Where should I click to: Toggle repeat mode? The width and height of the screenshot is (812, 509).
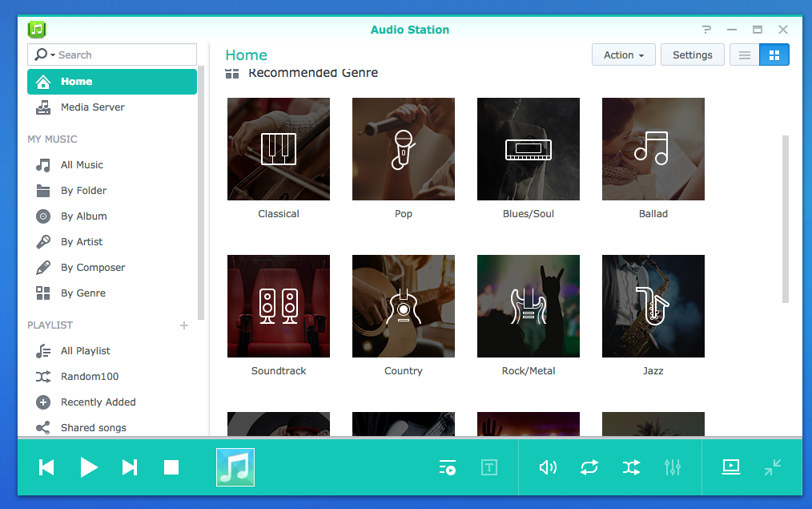coord(589,467)
